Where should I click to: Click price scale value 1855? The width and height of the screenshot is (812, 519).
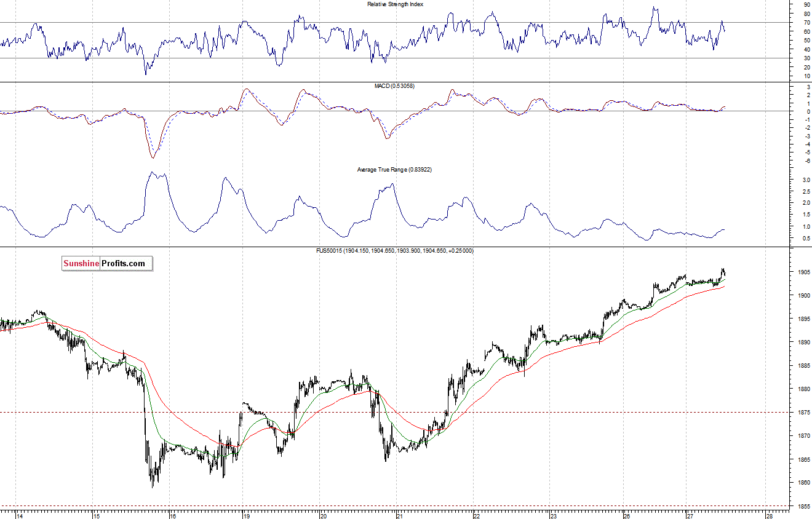click(x=803, y=506)
